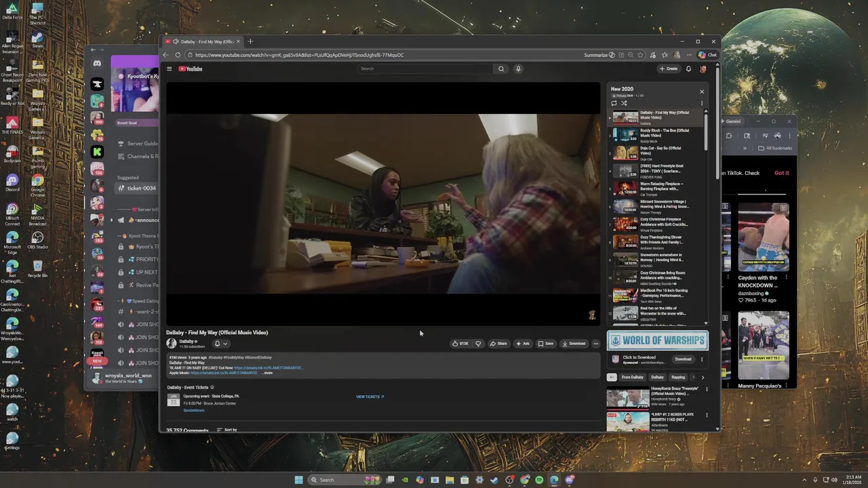Open the World of Warships ad options menu

[x=702, y=359]
